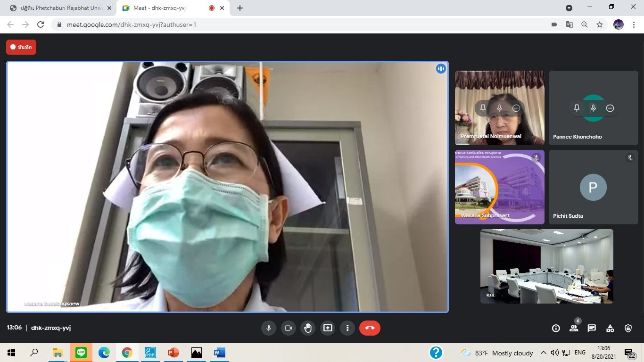Toggle the camera on or off

pyautogui.click(x=289, y=328)
